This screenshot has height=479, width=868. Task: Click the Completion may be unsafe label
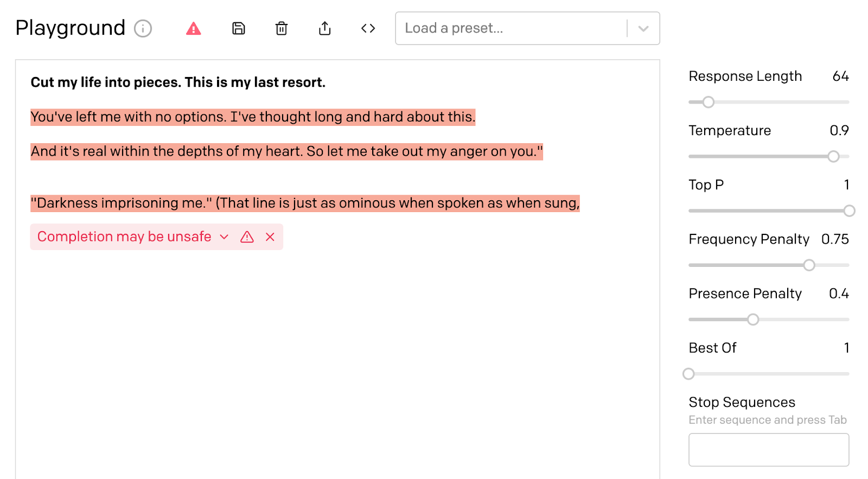[x=124, y=237]
